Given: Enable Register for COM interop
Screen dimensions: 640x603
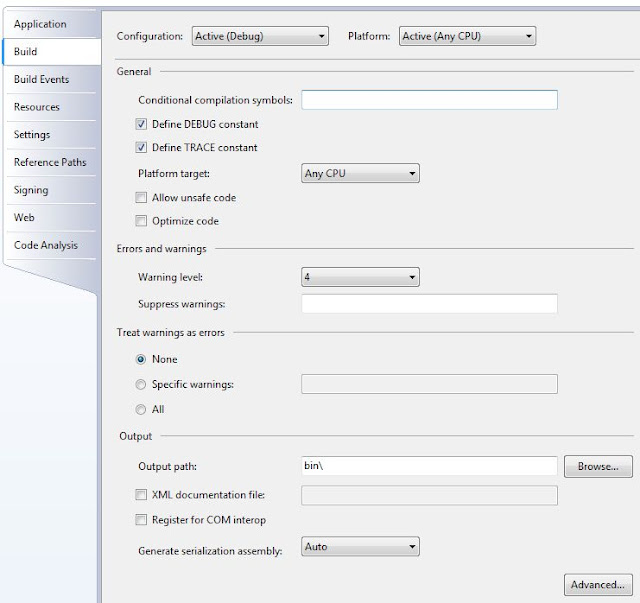Looking at the screenshot, I should (141, 520).
